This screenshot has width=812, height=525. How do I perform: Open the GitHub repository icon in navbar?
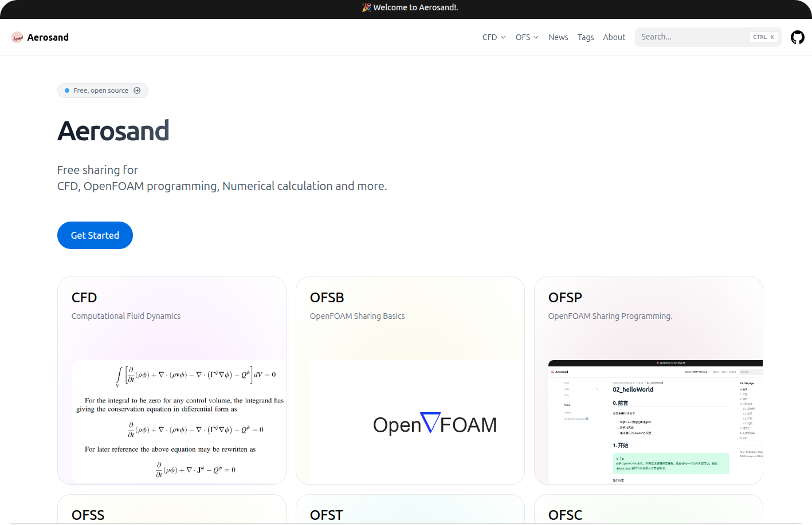[797, 37]
